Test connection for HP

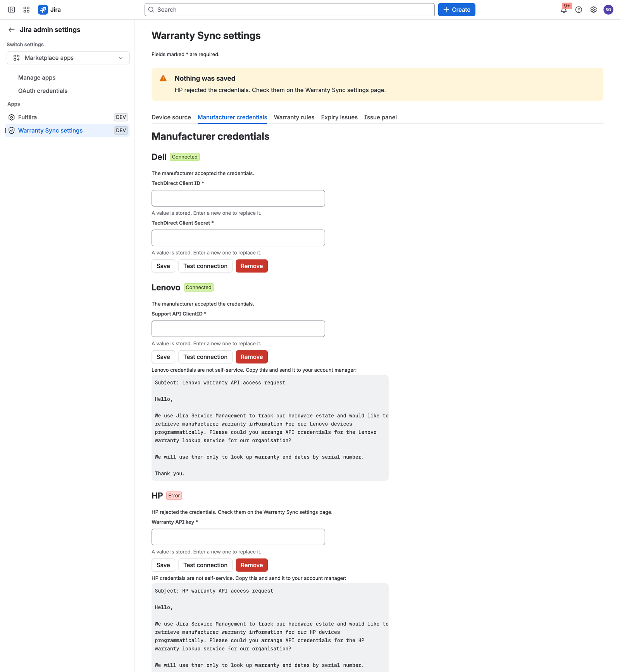[x=205, y=565]
